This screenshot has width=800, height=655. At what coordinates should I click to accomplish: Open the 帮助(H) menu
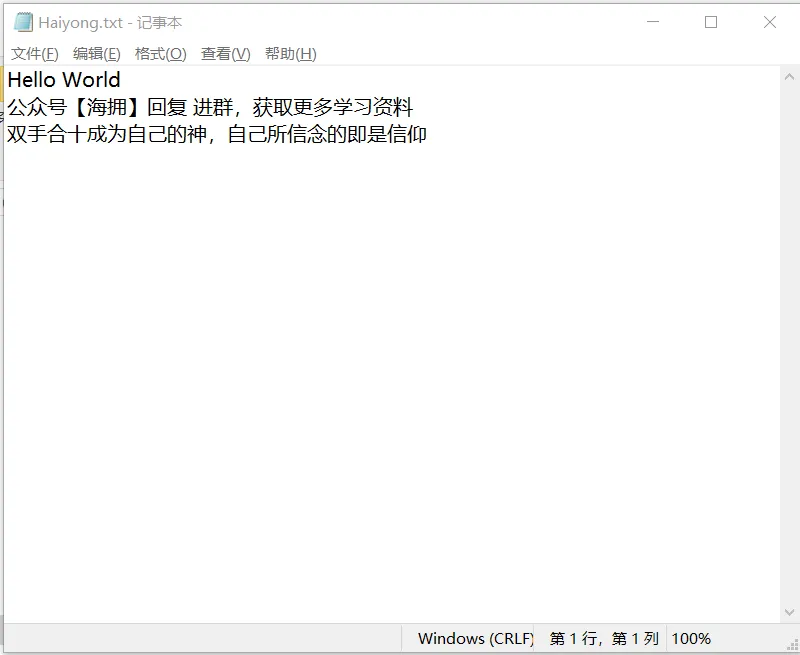(290, 54)
